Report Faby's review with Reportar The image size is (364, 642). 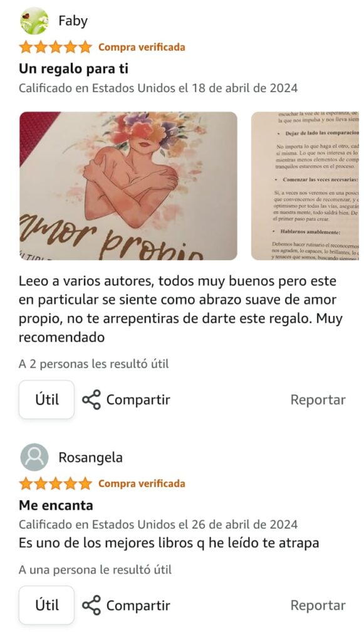(x=318, y=399)
